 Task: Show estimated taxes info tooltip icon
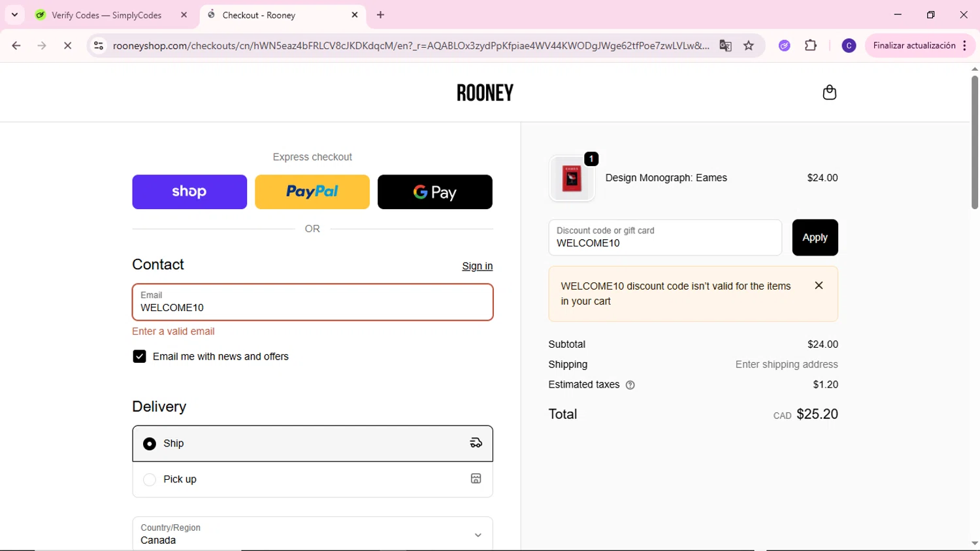point(630,385)
